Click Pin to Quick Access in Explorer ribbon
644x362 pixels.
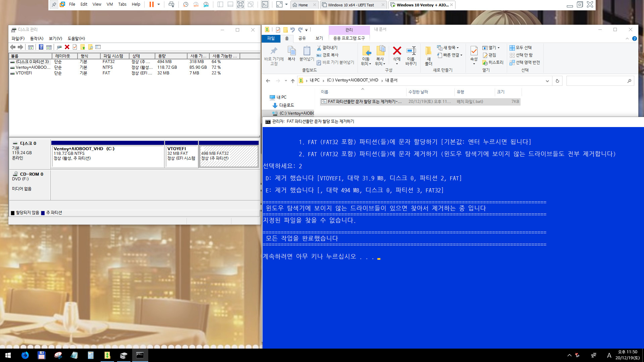pos(274,56)
